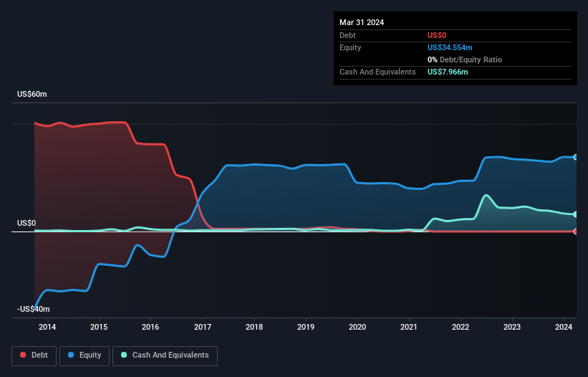Click the tooltip Debt row label
Viewport: 588px width, 377px height.
[x=347, y=35]
